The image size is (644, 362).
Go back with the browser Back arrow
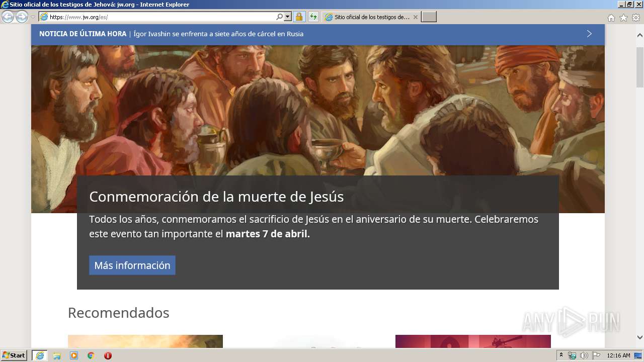(x=8, y=17)
